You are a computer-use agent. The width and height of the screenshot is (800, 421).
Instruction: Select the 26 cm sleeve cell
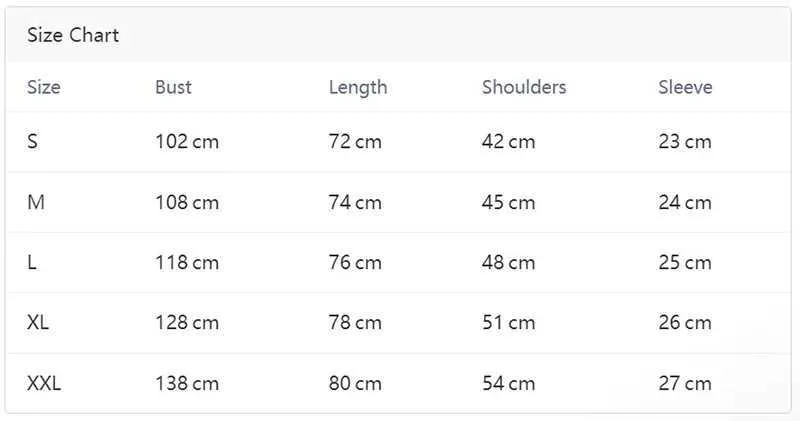coord(685,323)
